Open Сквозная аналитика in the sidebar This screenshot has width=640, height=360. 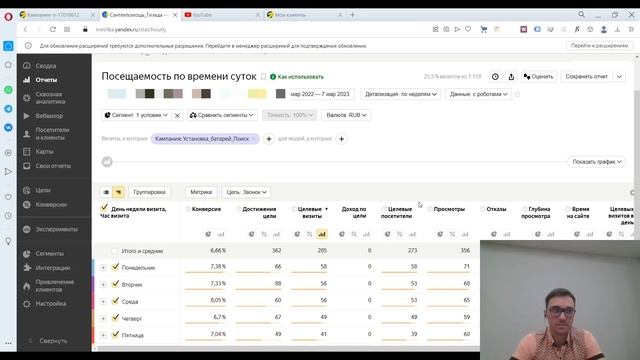50,98
